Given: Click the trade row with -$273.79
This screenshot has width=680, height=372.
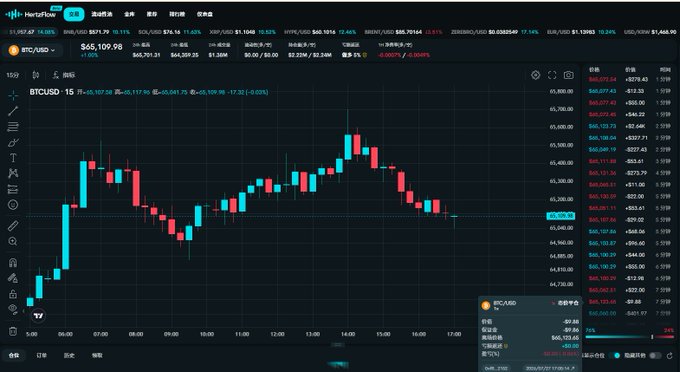Looking at the screenshot, I should coord(630,173).
